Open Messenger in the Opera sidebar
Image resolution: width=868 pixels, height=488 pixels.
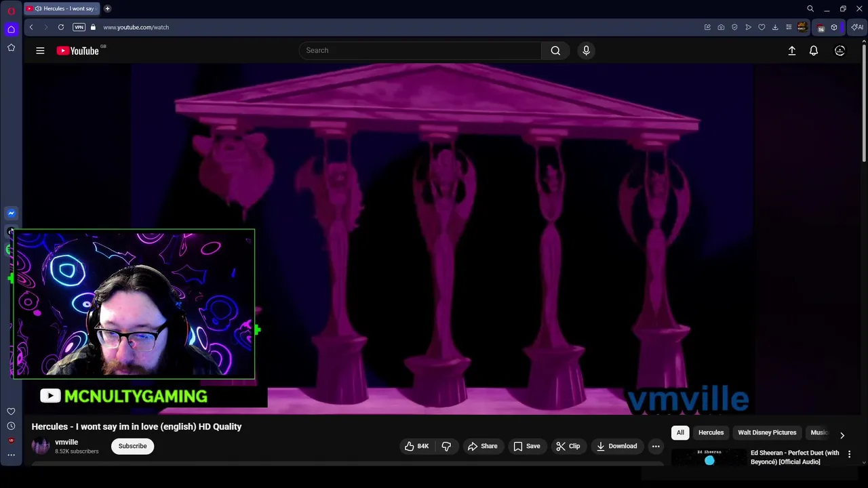[x=11, y=213]
